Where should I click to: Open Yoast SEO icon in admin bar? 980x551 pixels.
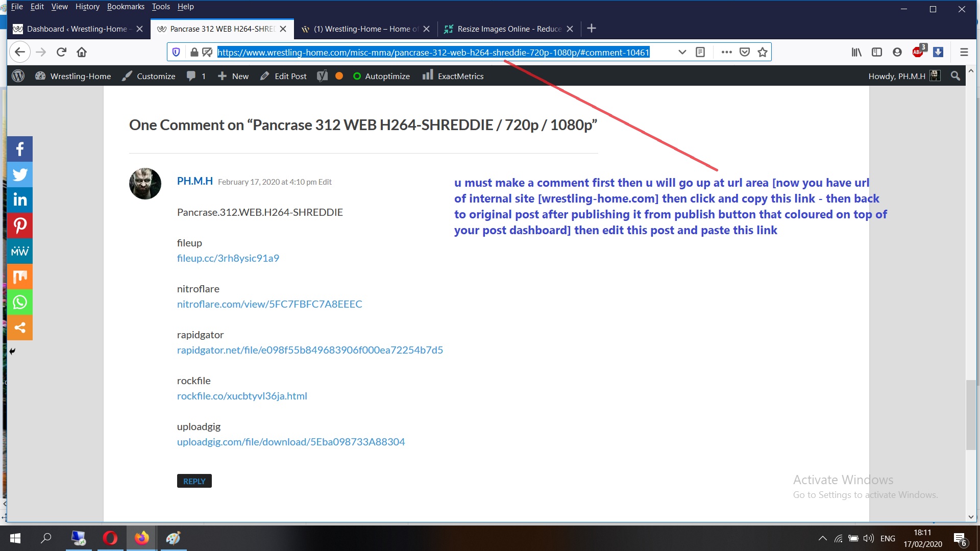point(322,76)
